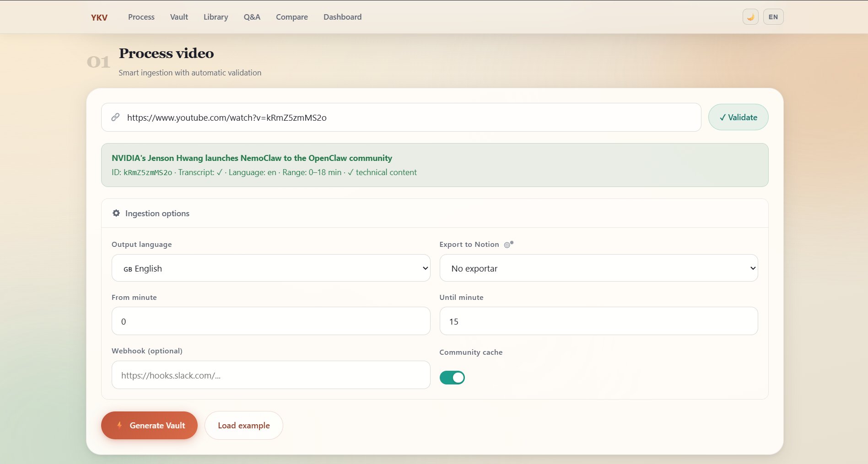Toggle dark mode with the moon icon
This screenshot has width=868, height=464.
point(750,16)
